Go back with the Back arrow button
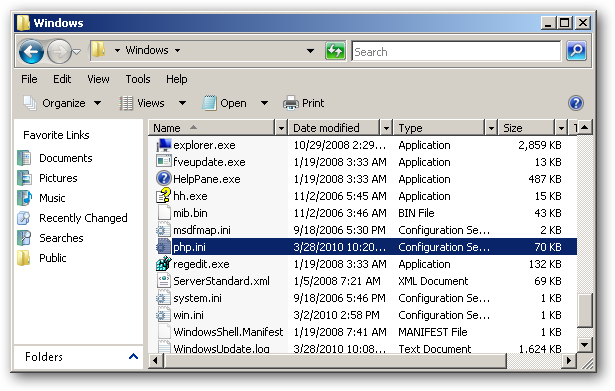Image resolution: width=615 pixels, height=391 pixels. [31, 51]
